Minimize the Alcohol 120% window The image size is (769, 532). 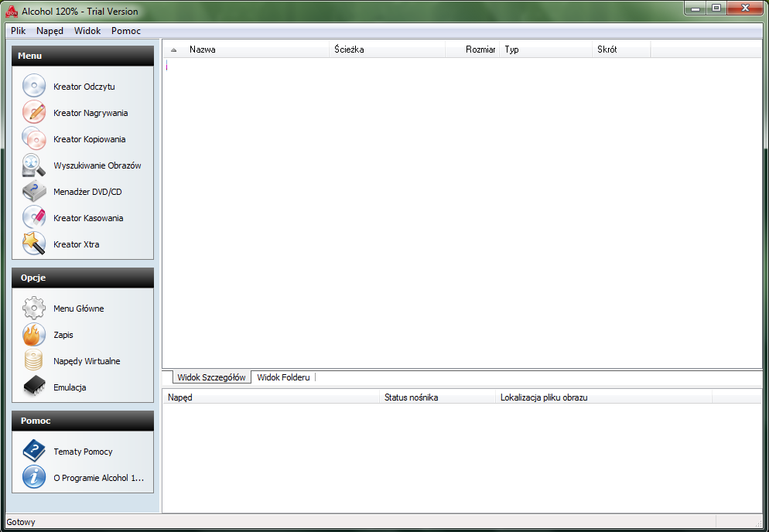click(x=696, y=8)
